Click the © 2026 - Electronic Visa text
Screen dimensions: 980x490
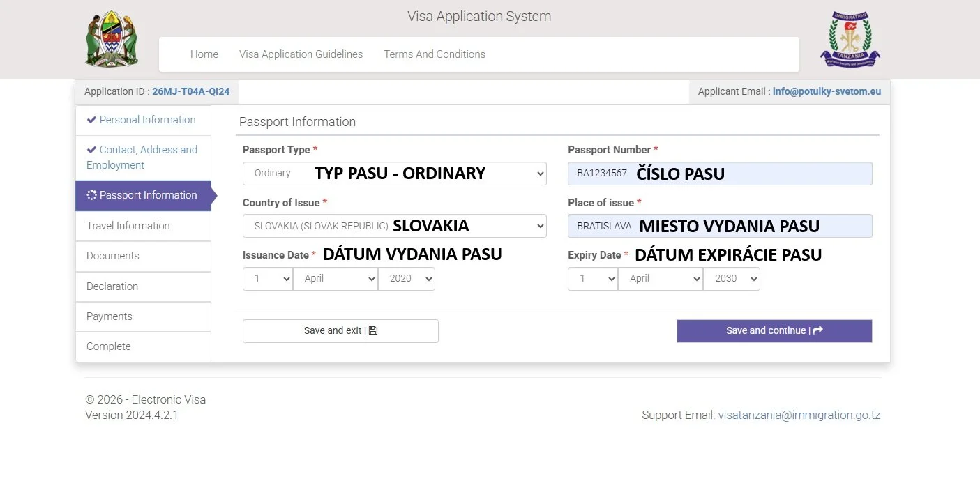[145, 400]
